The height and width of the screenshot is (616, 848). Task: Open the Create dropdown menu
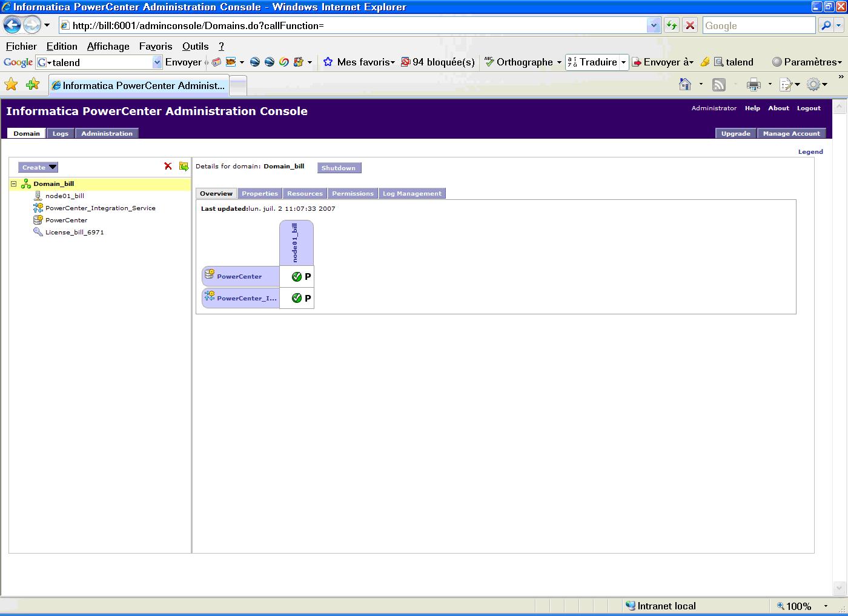tap(38, 167)
